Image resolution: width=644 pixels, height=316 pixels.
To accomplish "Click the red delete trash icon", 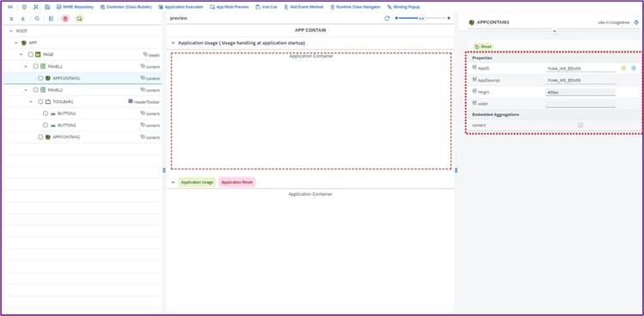I will [x=65, y=19].
